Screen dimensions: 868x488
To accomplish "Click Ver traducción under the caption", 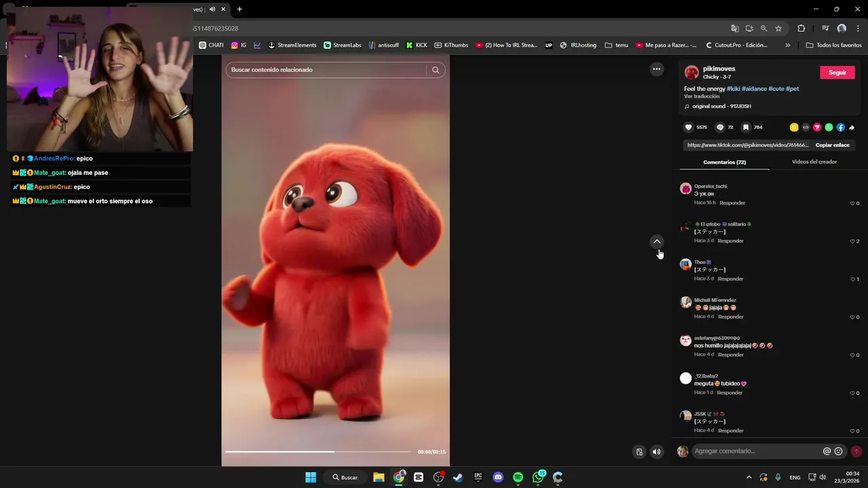I will [x=701, y=96].
